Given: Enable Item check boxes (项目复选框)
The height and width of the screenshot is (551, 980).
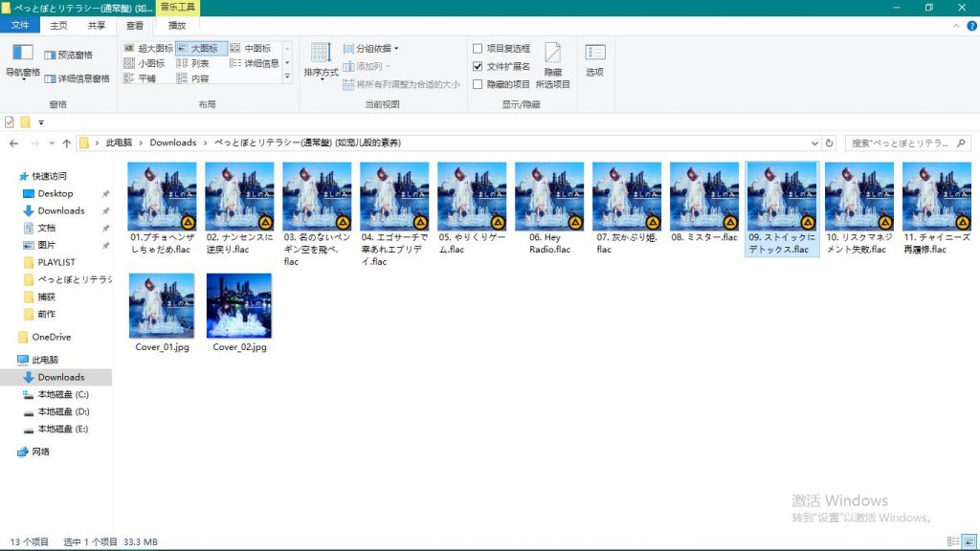Looking at the screenshot, I should (501, 48).
